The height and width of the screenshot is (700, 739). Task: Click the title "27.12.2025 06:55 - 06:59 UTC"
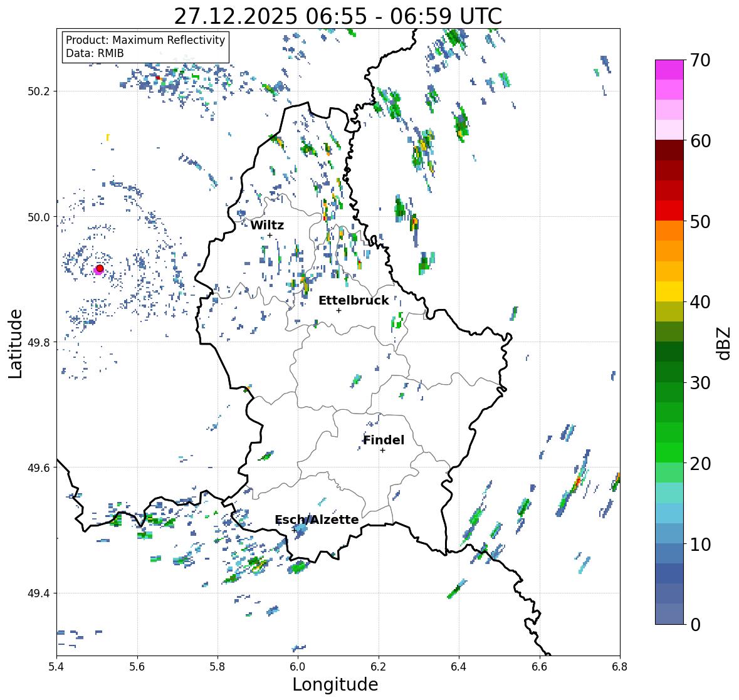(x=338, y=16)
